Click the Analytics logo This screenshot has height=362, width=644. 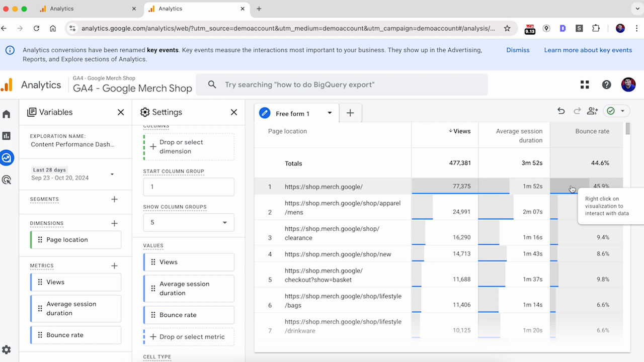click(7, 85)
